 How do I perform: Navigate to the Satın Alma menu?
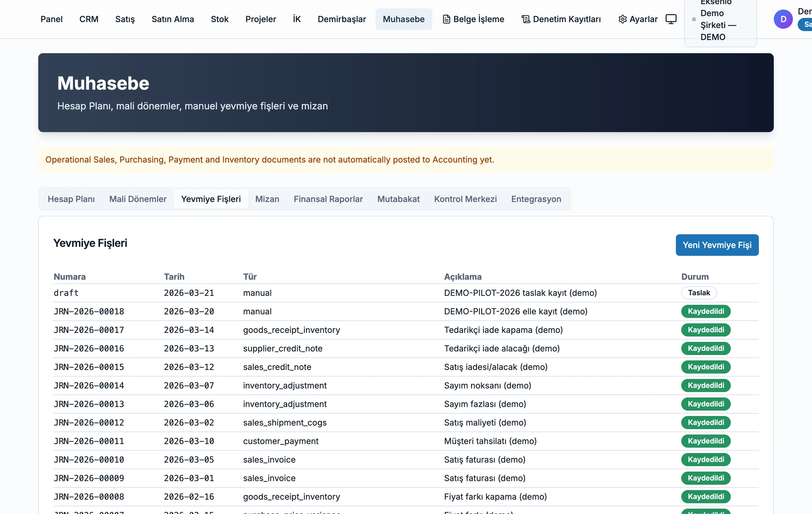tap(173, 19)
